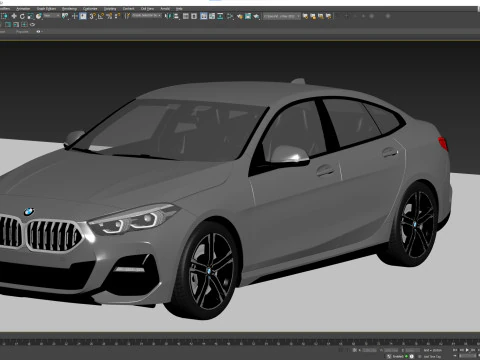Click the Next Frame playback button
480x360 pixels.
point(473,350)
